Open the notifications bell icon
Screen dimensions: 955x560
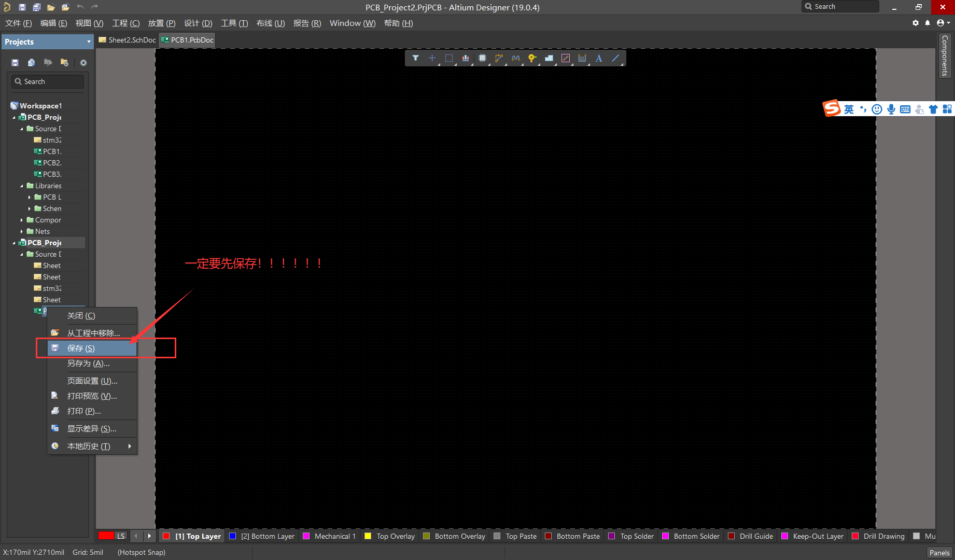(928, 23)
